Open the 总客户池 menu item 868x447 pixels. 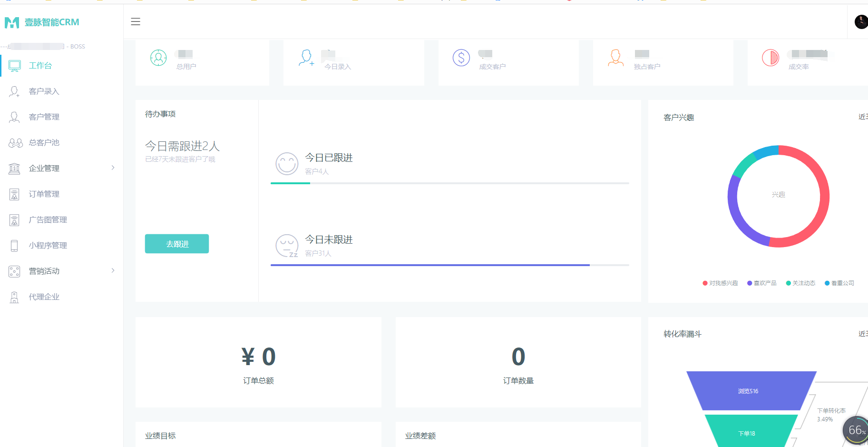pyautogui.click(x=62, y=143)
